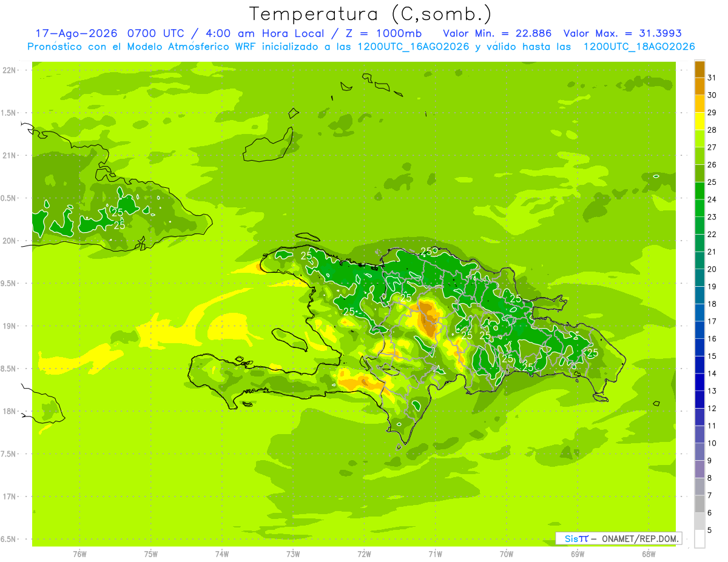
Task: Click the legend value '15' on color bar
Action: pos(712,356)
